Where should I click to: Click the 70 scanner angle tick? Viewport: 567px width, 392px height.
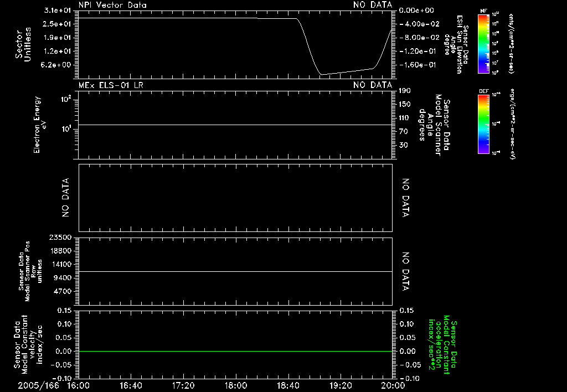(x=403, y=132)
